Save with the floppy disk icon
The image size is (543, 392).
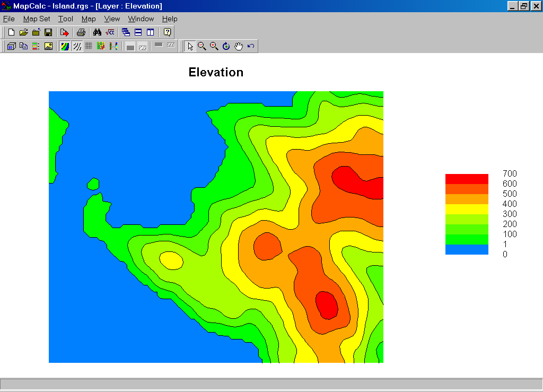pyautogui.click(x=48, y=32)
